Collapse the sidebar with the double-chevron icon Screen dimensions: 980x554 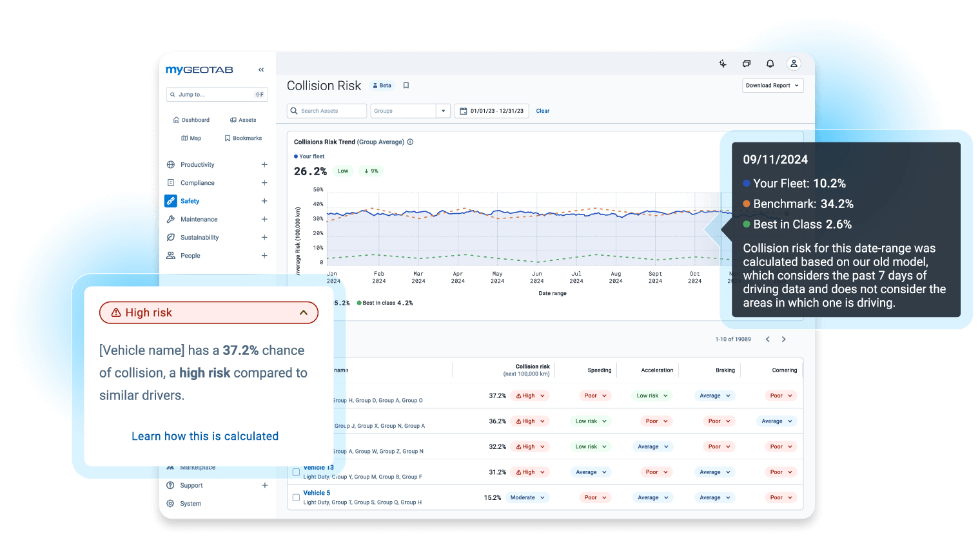261,70
